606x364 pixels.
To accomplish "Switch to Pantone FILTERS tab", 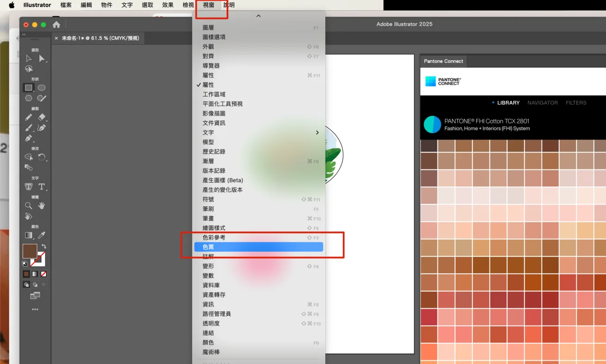I will click(576, 103).
